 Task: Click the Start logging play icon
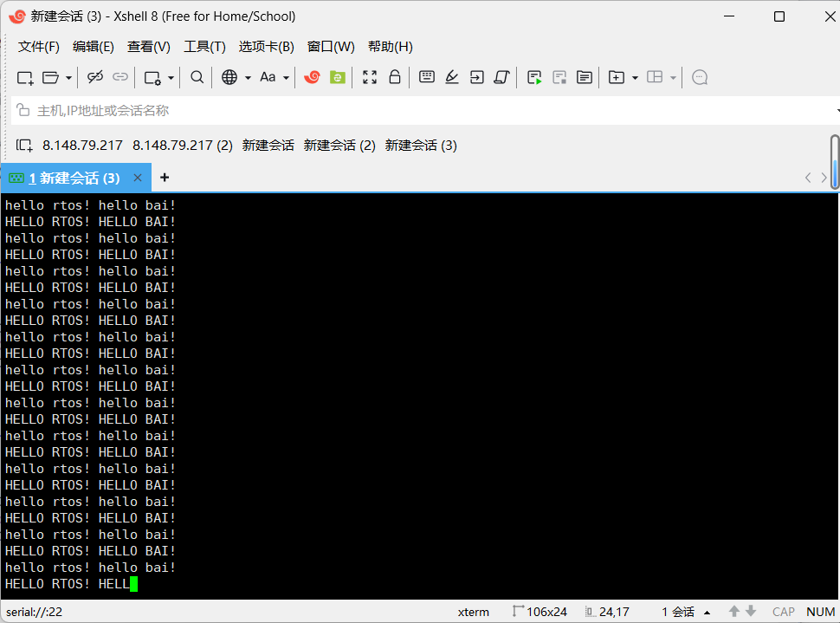[534, 78]
